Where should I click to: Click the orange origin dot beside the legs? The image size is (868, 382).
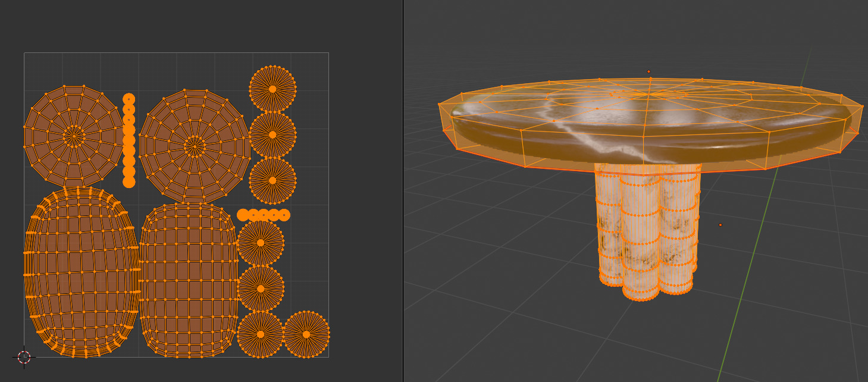pyautogui.click(x=720, y=225)
